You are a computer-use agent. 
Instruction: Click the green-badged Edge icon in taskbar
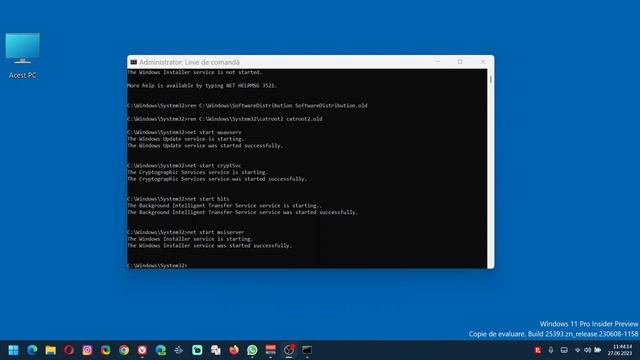pyautogui.click(x=161, y=350)
